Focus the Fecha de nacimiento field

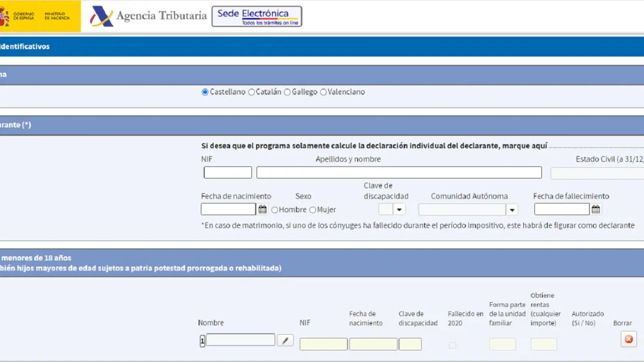(x=228, y=209)
